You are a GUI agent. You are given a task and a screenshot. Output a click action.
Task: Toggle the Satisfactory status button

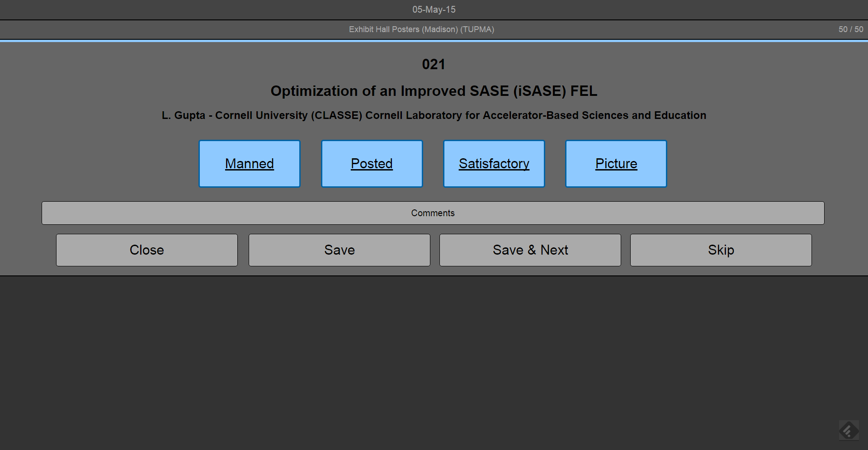494,164
